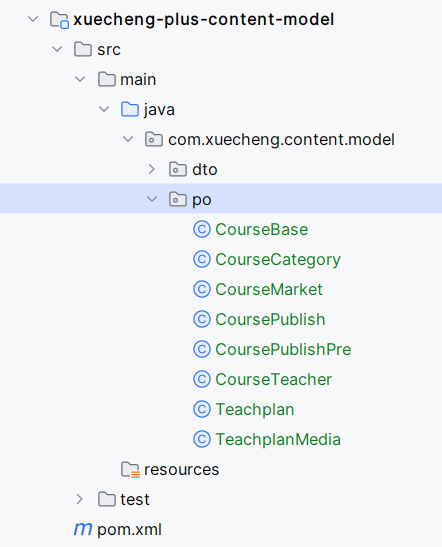Image resolution: width=442 pixels, height=547 pixels.
Task: Click the CourseBase class icon
Action: point(202,230)
